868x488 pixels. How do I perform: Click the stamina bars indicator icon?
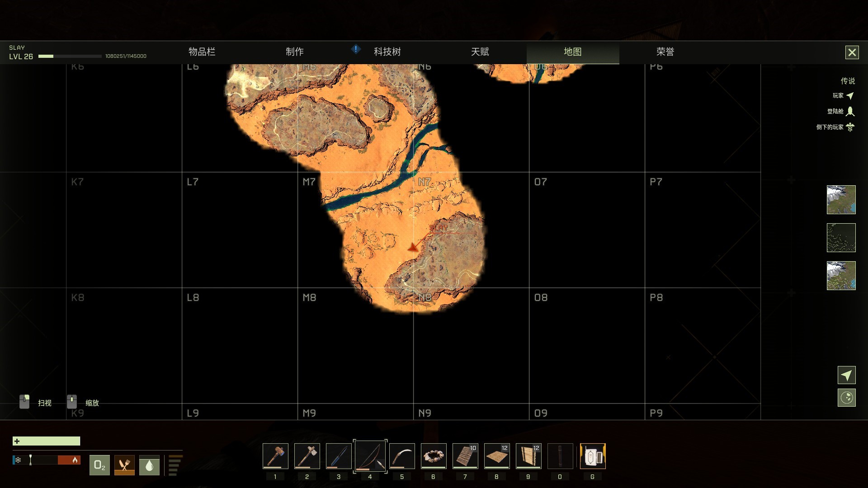[x=175, y=465]
